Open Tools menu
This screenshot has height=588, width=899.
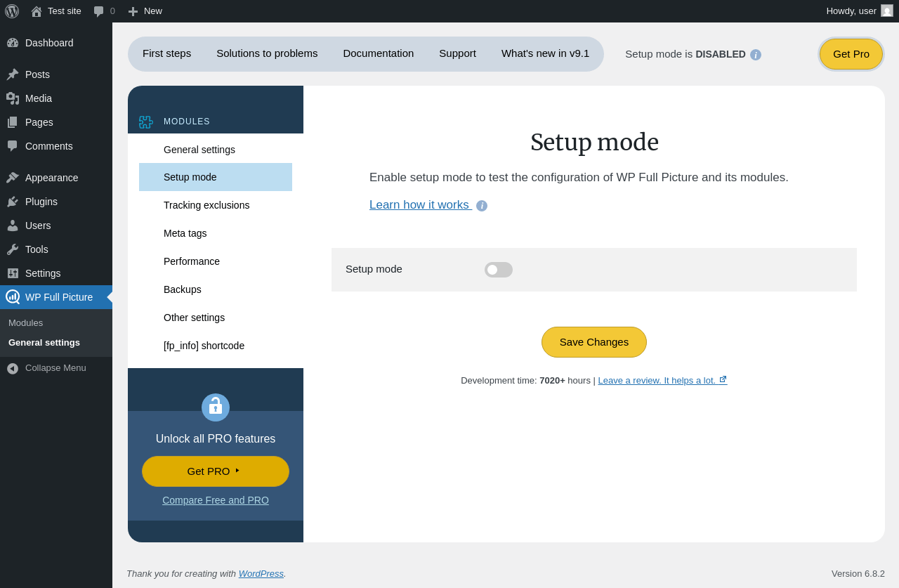click(37, 249)
